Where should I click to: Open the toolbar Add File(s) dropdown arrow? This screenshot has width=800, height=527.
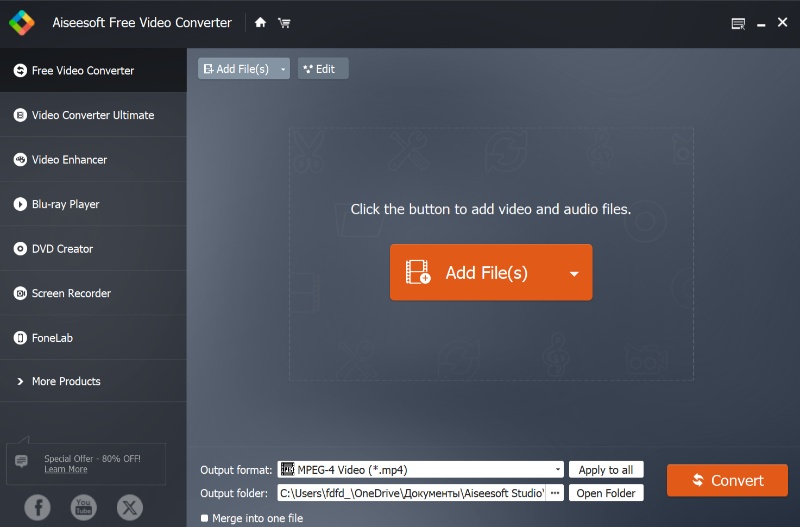pyautogui.click(x=284, y=69)
